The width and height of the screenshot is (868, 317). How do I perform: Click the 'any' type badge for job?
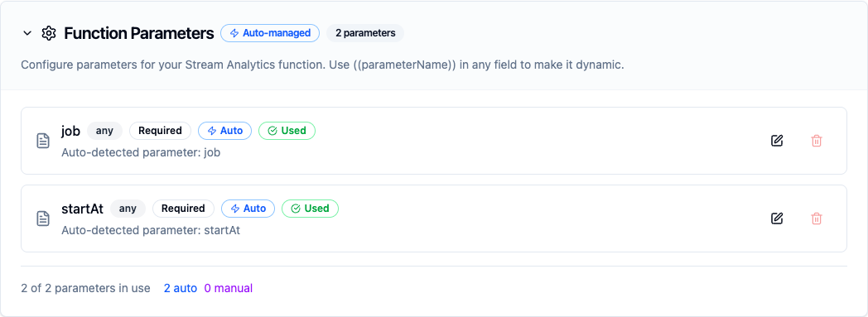coord(104,131)
